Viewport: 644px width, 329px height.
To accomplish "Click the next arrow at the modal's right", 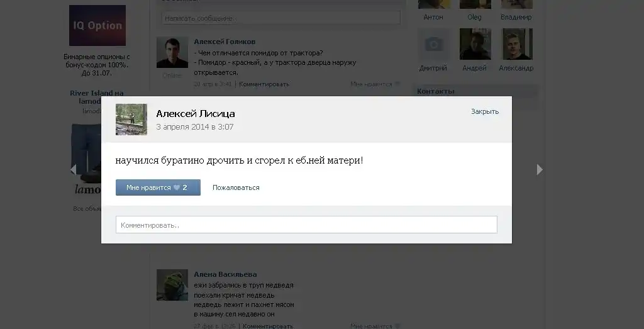I will [x=540, y=170].
